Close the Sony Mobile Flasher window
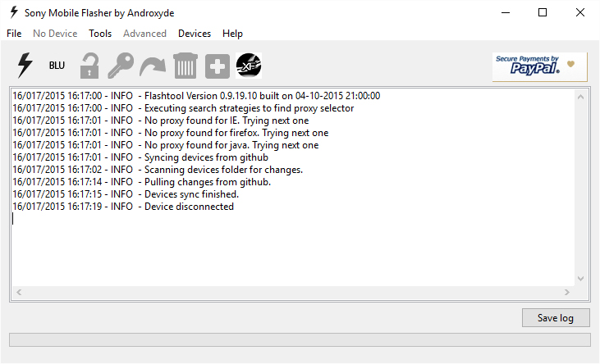 (x=580, y=12)
